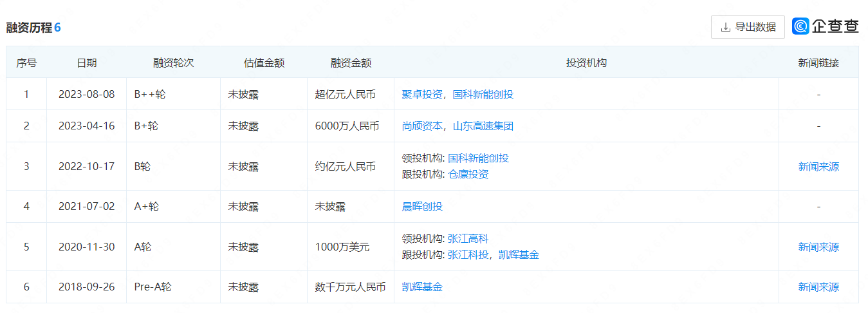Image resolution: width=868 pixels, height=313 pixels.
Task: Select the date 2021-07-02
Action: (x=87, y=207)
